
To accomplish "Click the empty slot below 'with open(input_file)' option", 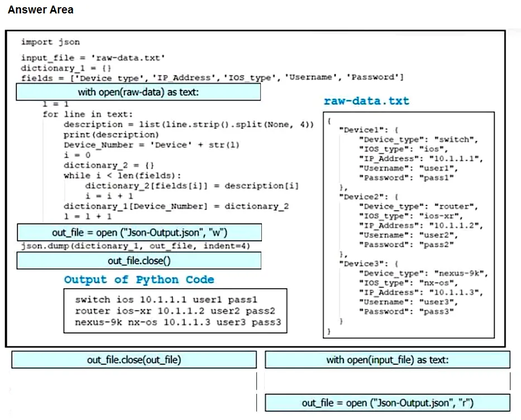I will (388, 381).
